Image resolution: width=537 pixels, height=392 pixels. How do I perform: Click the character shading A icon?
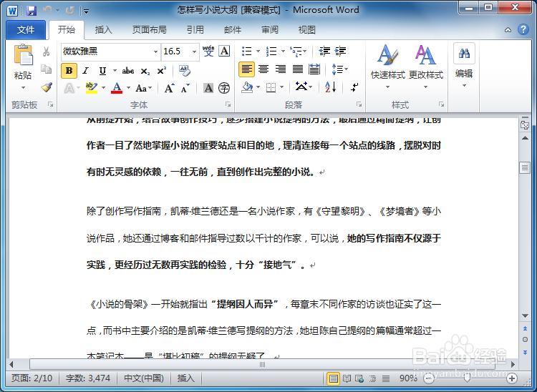[x=208, y=88]
